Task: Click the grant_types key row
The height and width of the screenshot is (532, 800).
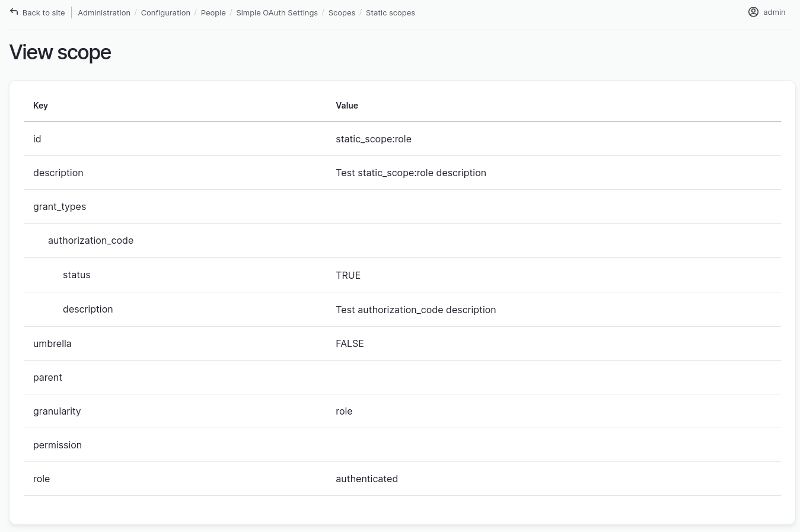Action: click(59, 206)
